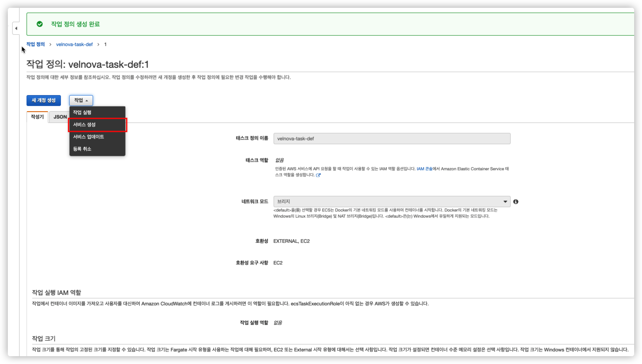Viewport: 642px width, 364px height.
Task: Click the 태스크 정의 이름 input field
Action: pos(392,139)
